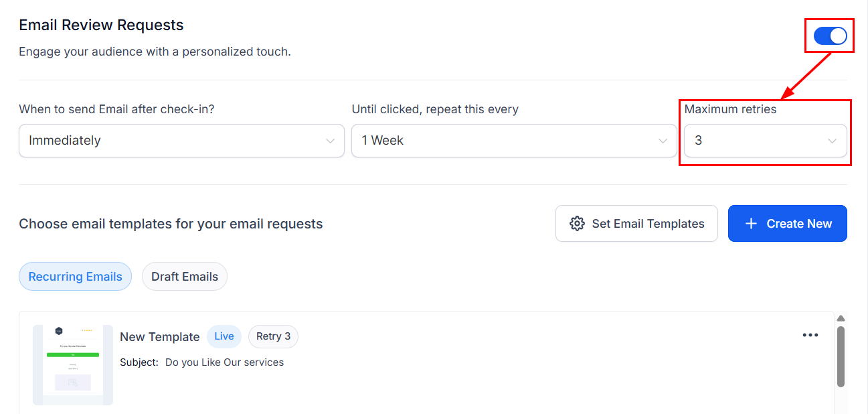This screenshot has height=414, width=868.
Task: Click the chevron arrow in the Maximum retries field
Action: (x=832, y=141)
